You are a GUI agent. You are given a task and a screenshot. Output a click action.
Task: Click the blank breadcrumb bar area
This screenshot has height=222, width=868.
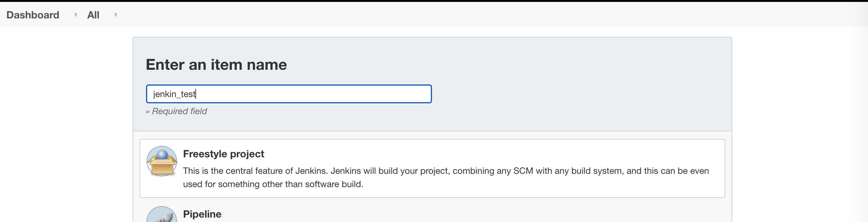click(472, 15)
